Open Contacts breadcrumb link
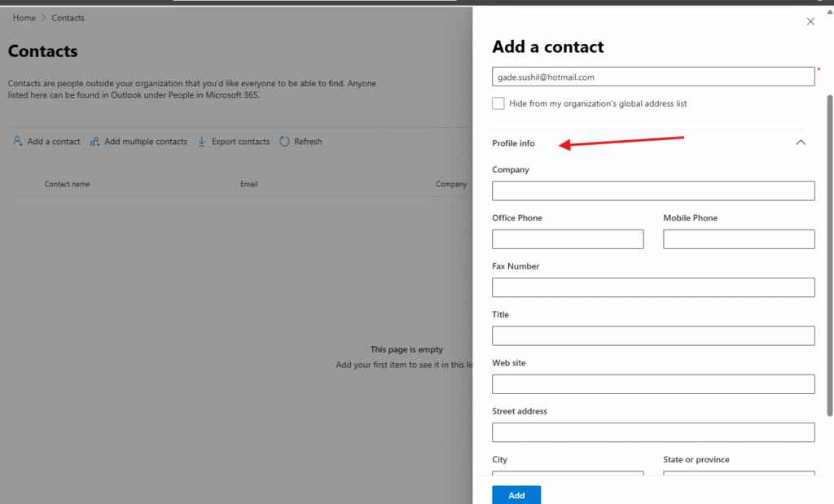 point(68,18)
